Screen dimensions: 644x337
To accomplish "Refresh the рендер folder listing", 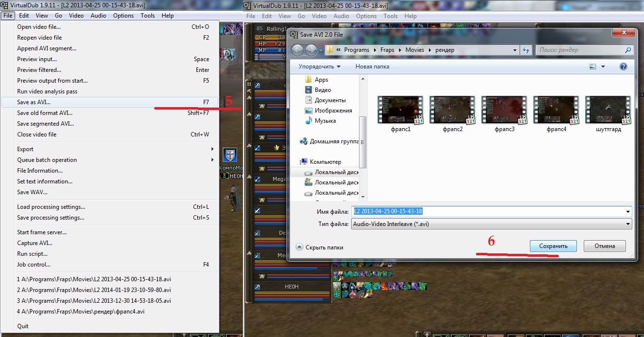I will click(x=526, y=50).
